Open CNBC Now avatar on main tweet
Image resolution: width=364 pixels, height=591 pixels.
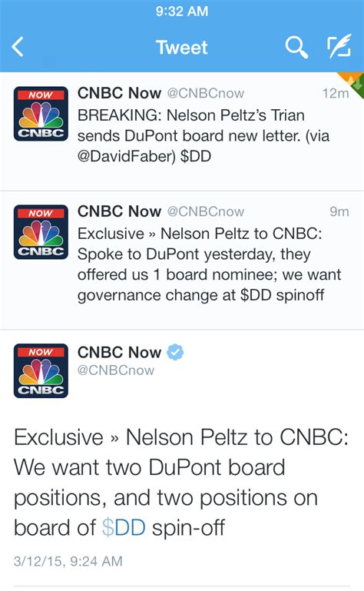(41, 370)
